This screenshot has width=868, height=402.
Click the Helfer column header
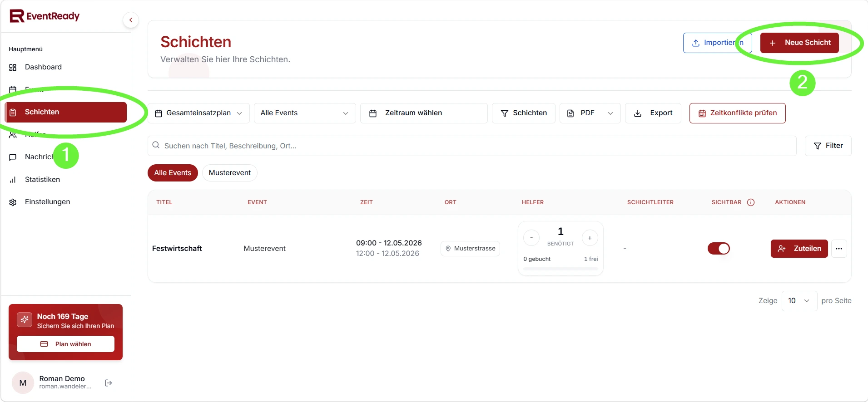[533, 202]
